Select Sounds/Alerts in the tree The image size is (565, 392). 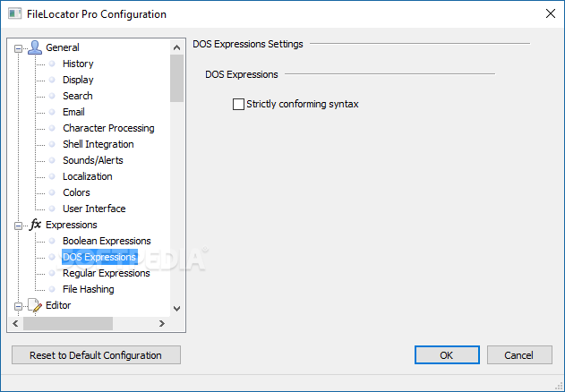(x=92, y=160)
